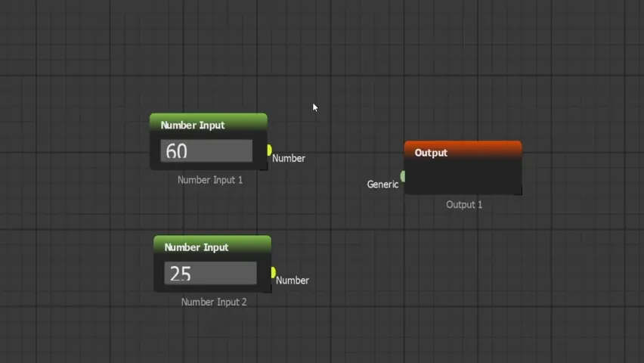644x363 pixels.
Task: Click the 'Generic' socket label
Action: [x=382, y=184]
